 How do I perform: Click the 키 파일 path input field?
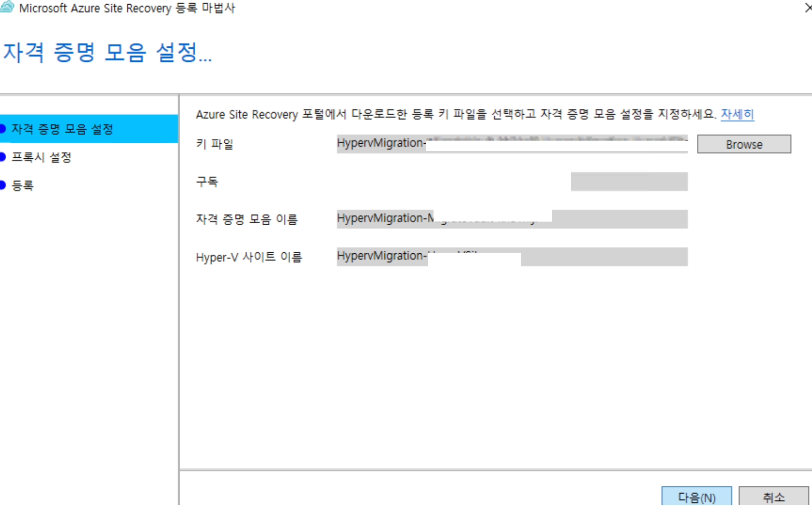tap(512, 144)
